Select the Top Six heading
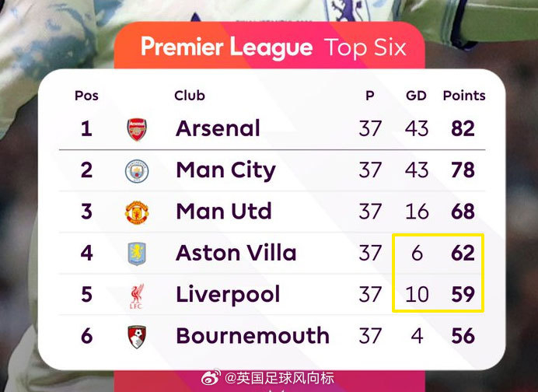538x392 pixels. pyautogui.click(x=365, y=47)
